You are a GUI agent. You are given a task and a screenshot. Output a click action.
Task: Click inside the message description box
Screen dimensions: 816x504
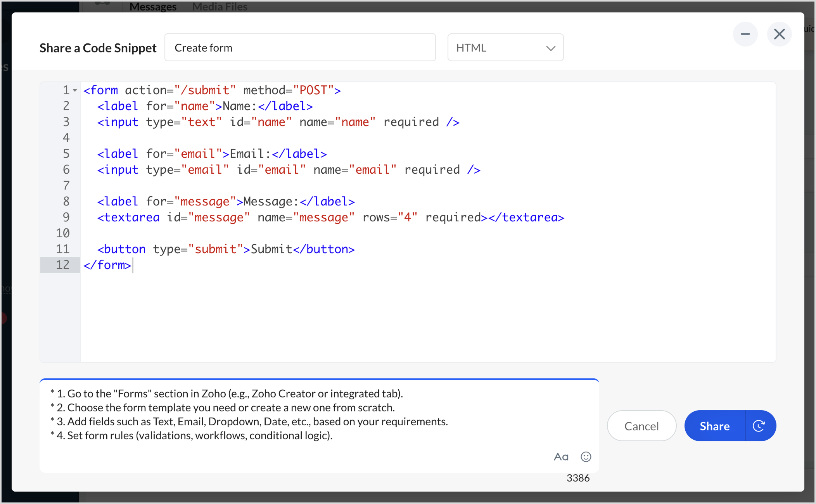point(319,426)
